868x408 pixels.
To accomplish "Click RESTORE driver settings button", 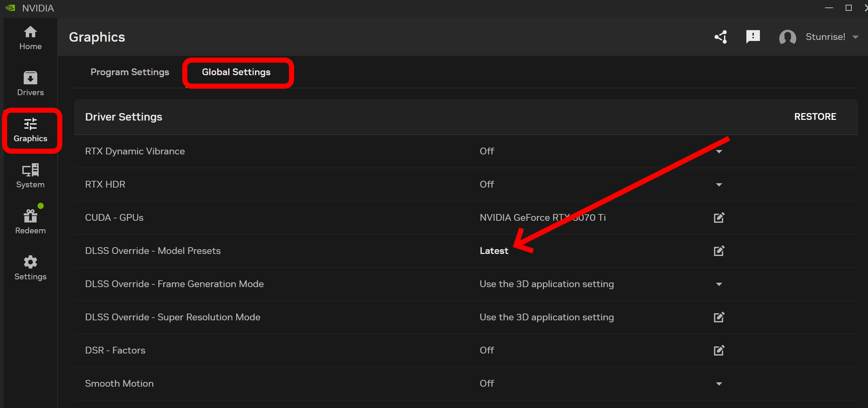I will (815, 117).
